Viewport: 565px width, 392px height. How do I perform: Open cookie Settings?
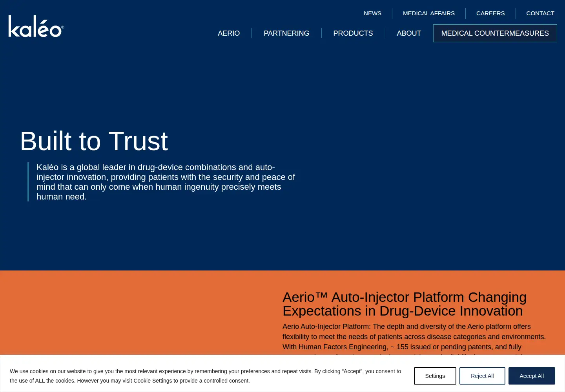(x=435, y=376)
